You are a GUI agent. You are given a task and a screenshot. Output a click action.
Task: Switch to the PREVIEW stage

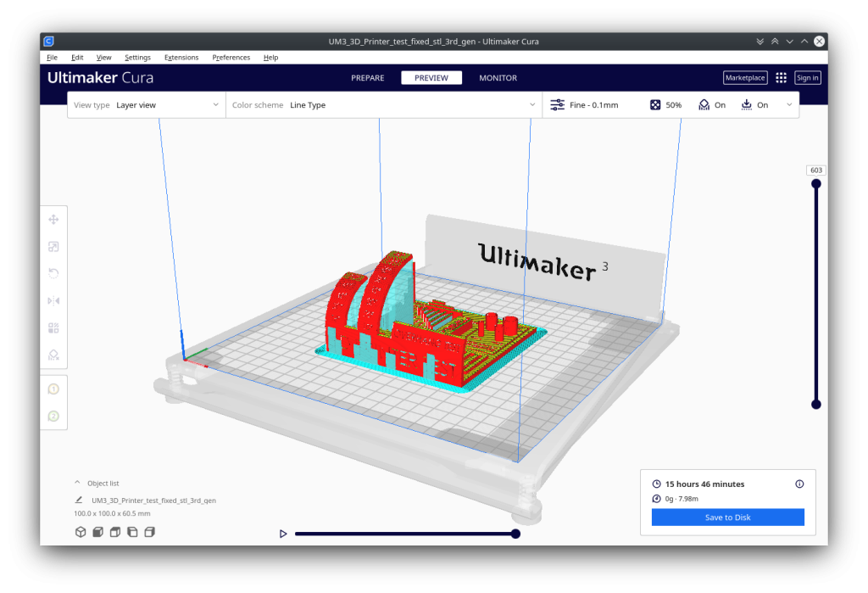431,78
